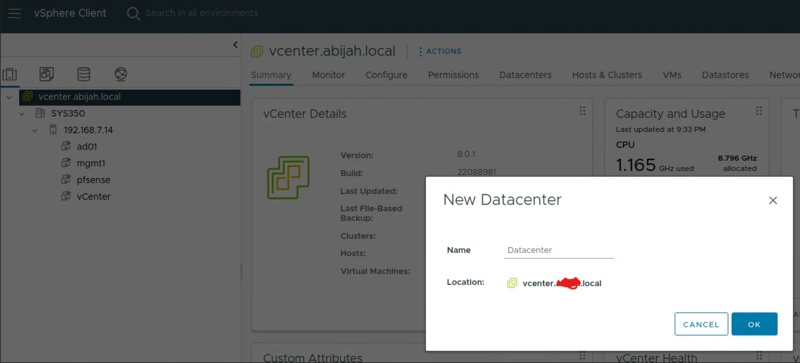The image size is (800, 363).
Task: Switch to the Monitor tab
Action: 329,75
